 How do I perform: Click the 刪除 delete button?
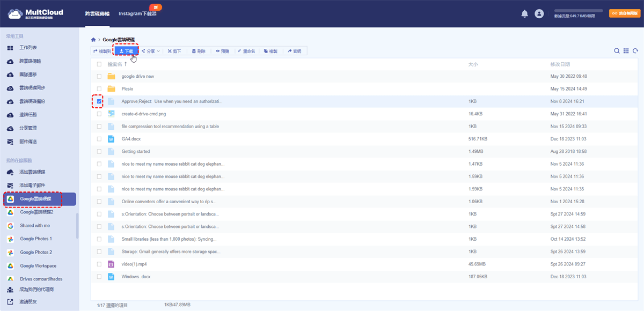(199, 51)
